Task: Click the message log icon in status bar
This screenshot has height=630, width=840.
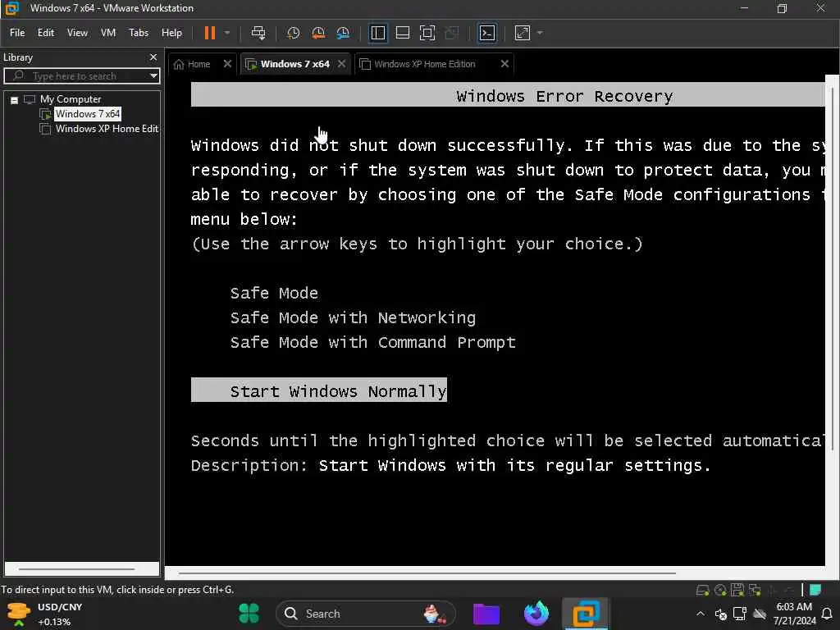Action: [x=816, y=590]
